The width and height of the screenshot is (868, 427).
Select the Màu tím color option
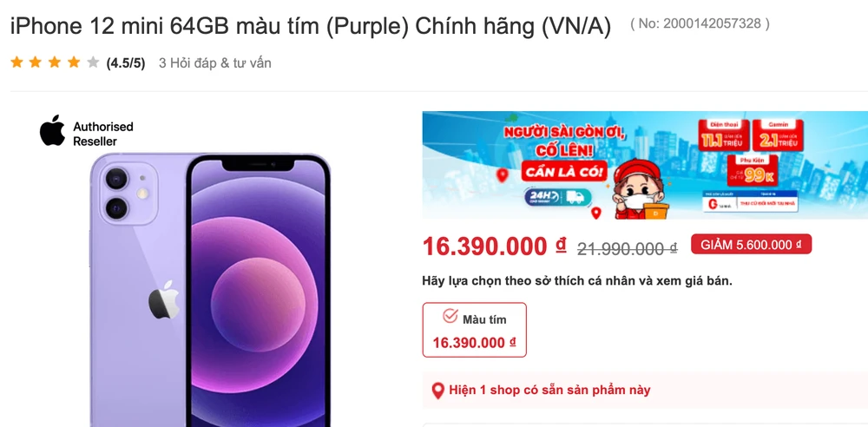coord(475,330)
